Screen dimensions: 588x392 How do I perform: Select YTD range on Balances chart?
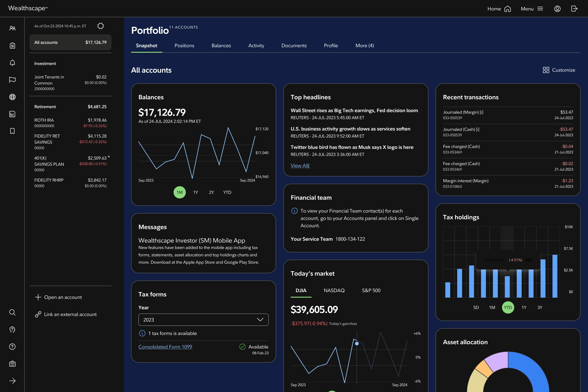227,192
